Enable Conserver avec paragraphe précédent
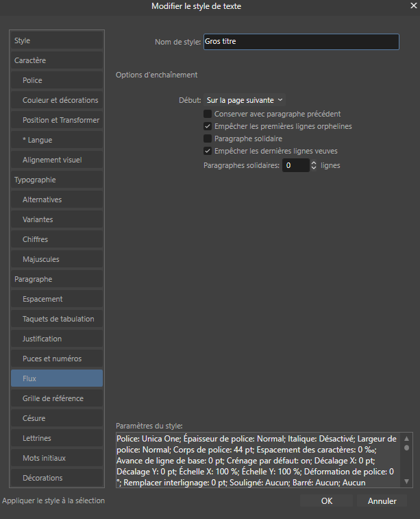 [208, 114]
